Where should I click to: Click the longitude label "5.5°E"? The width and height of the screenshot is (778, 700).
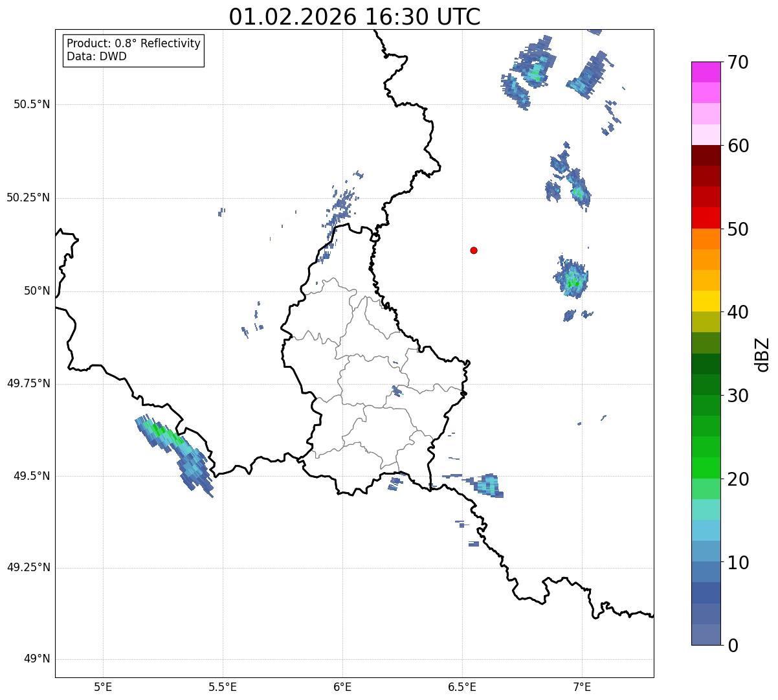tap(223, 686)
